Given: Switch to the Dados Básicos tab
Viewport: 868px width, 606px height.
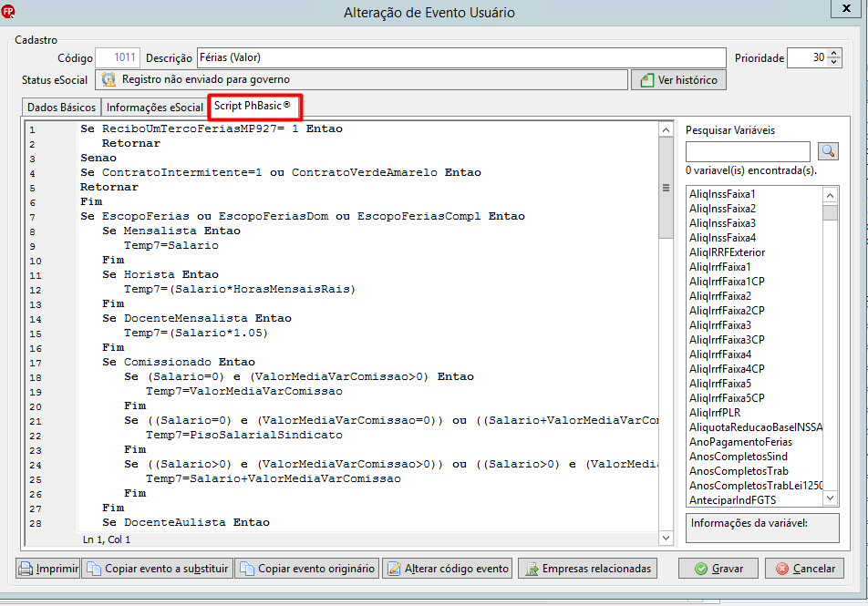Looking at the screenshot, I should (61, 108).
